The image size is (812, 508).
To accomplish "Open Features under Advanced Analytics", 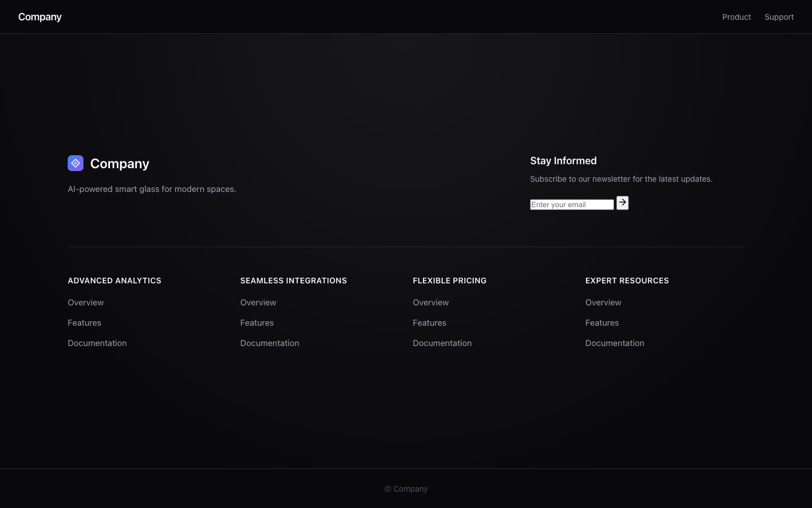I will click(x=85, y=323).
